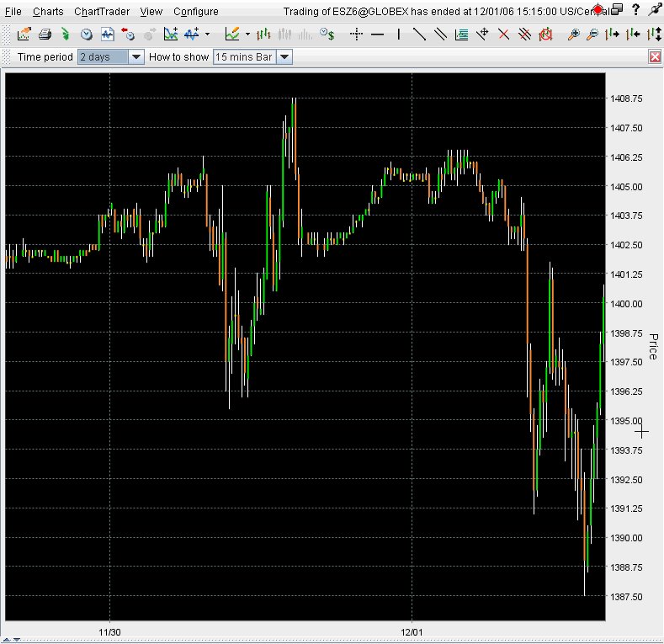Viewport: 664px width, 644px height.
Task: Click the 12/01 date axis label
Action: (x=412, y=632)
